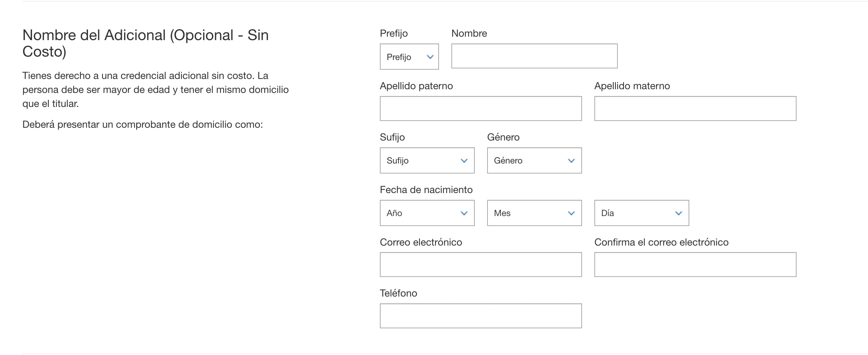Click the chevron icon on the Día selector
Image resolution: width=868 pixels, height=355 pixels.
pyautogui.click(x=679, y=213)
